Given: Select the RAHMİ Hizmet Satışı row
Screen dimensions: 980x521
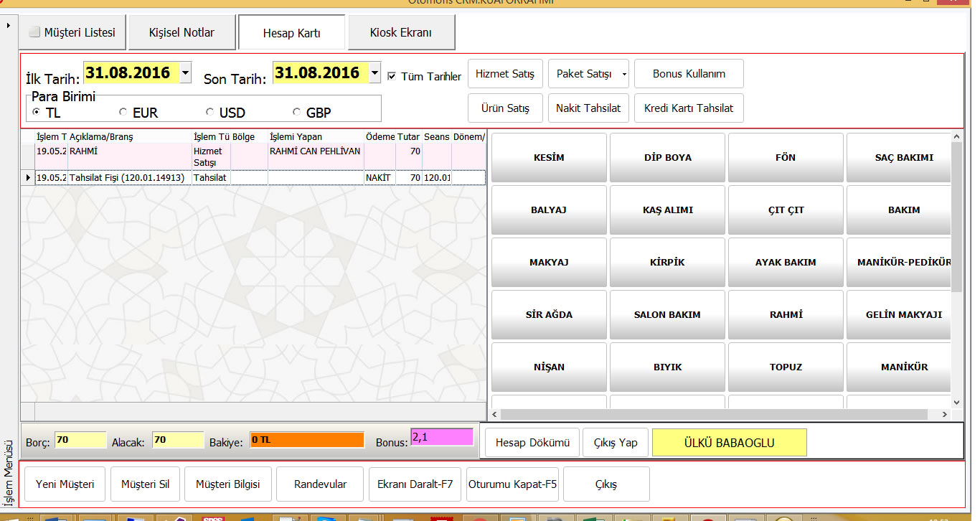Looking at the screenshot, I should pyautogui.click(x=253, y=156).
